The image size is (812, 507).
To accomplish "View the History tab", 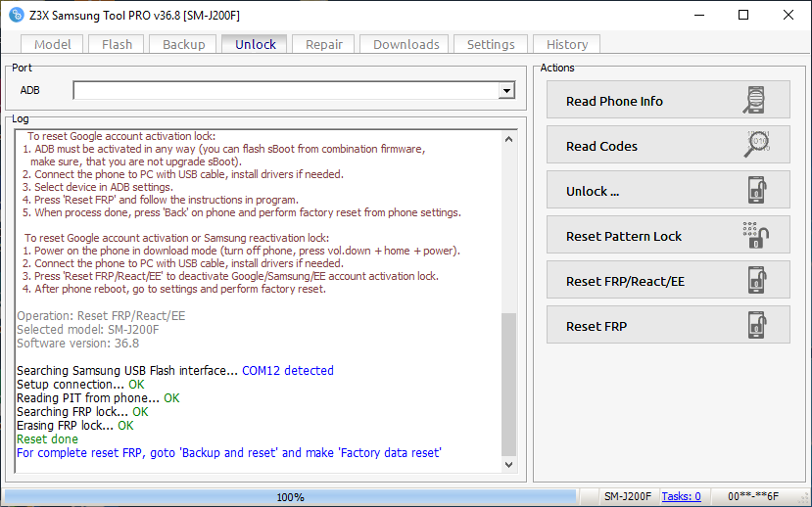I will coord(567,44).
